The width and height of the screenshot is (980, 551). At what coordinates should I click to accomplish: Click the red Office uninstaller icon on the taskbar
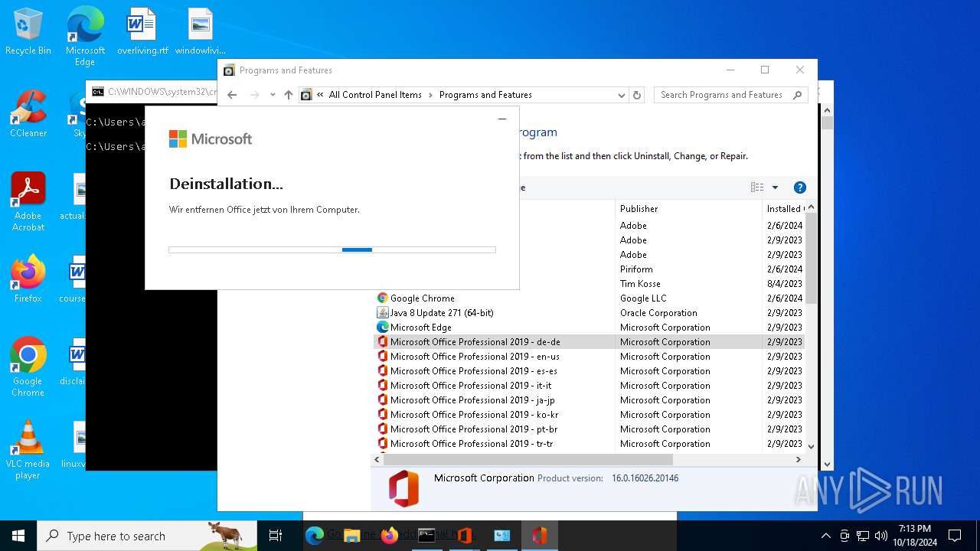(x=539, y=536)
